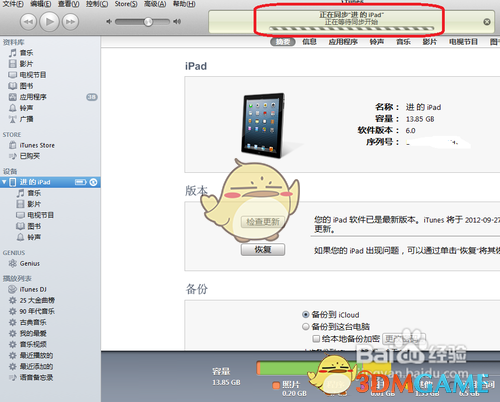The image size is (500, 402).
Task: Enable 给本地备份加密 checkbox
Action: click(x=316, y=339)
